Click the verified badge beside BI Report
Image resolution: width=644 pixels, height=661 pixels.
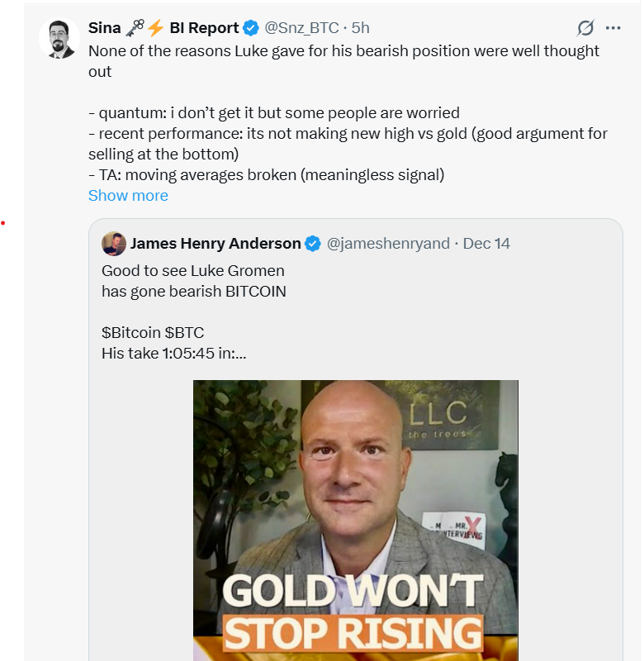[x=251, y=28]
